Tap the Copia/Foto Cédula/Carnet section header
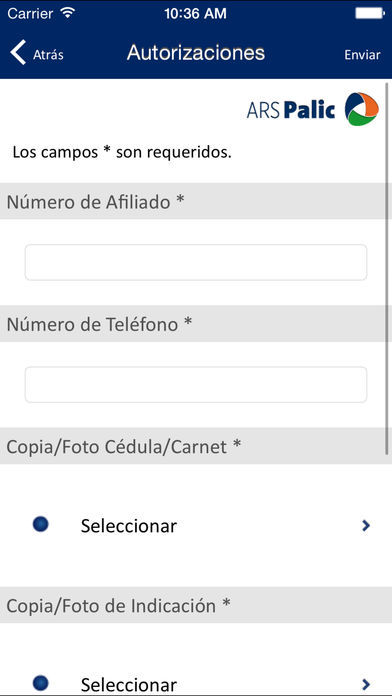Screen dimensions: 392x696 tap(196, 446)
